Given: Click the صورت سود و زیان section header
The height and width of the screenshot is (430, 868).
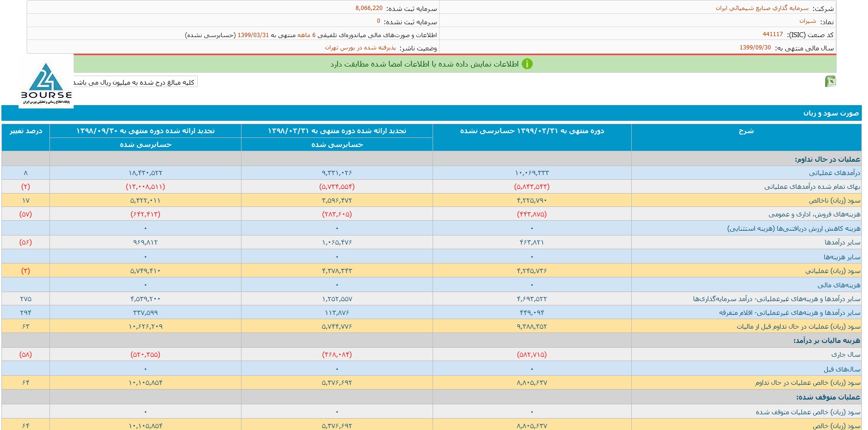Looking at the screenshot, I should point(831,113).
